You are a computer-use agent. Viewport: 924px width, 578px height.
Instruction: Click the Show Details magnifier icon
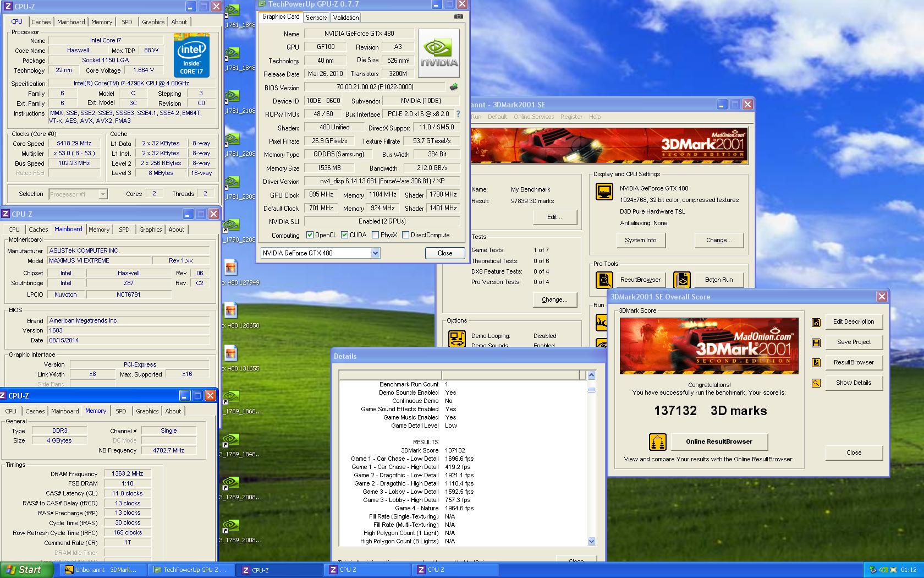click(x=816, y=383)
